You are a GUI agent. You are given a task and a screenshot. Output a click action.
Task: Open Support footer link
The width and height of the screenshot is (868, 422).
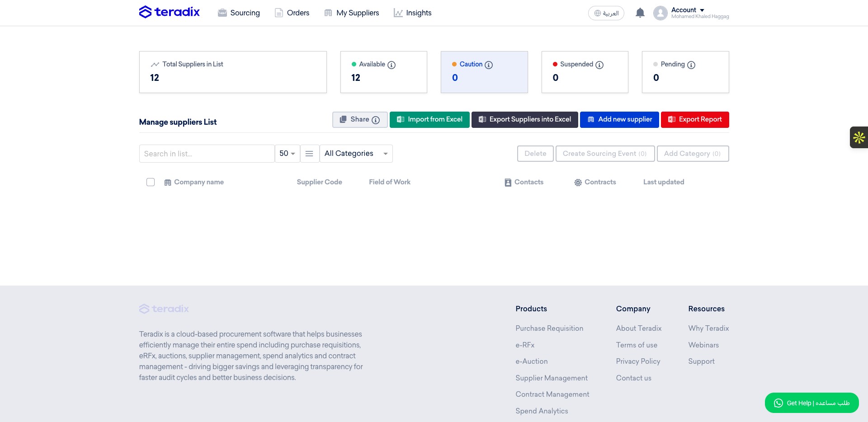pos(702,361)
